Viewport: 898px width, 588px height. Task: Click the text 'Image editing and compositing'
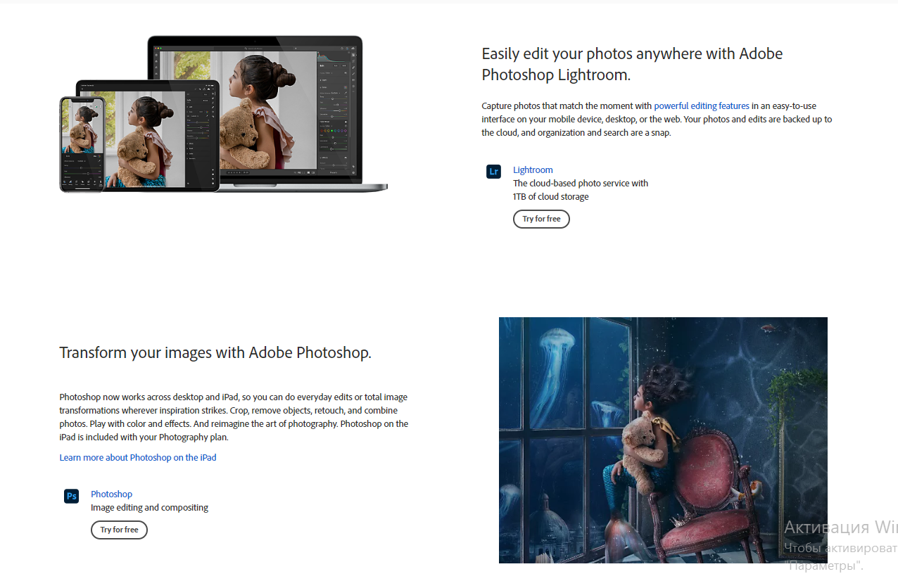pos(149,507)
